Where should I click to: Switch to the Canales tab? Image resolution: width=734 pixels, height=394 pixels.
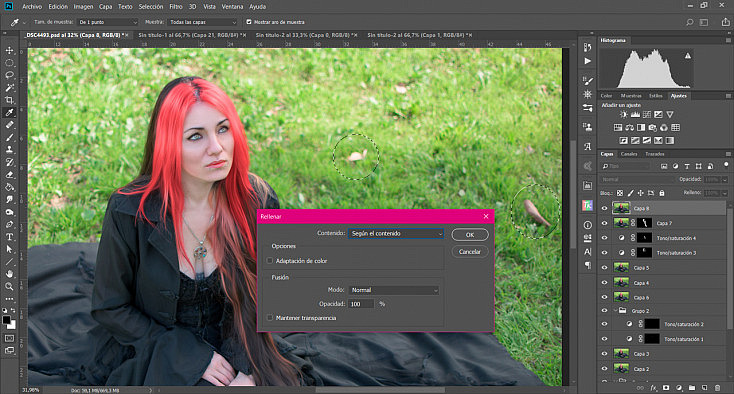point(629,154)
